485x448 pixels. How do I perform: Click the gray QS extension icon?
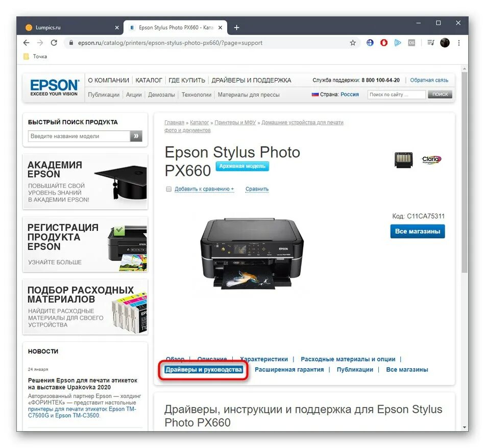coord(411,43)
